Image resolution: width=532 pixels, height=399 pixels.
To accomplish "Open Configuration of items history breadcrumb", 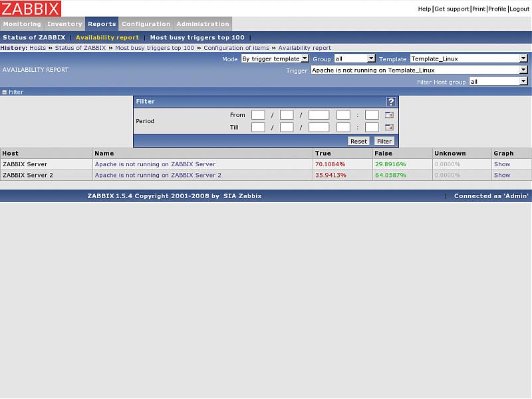I will 237,48.
